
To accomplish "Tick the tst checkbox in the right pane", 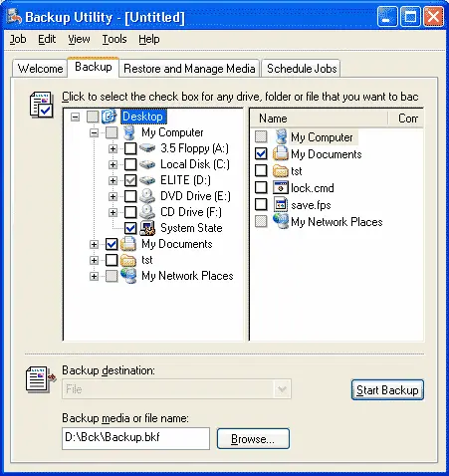I will click(261, 170).
